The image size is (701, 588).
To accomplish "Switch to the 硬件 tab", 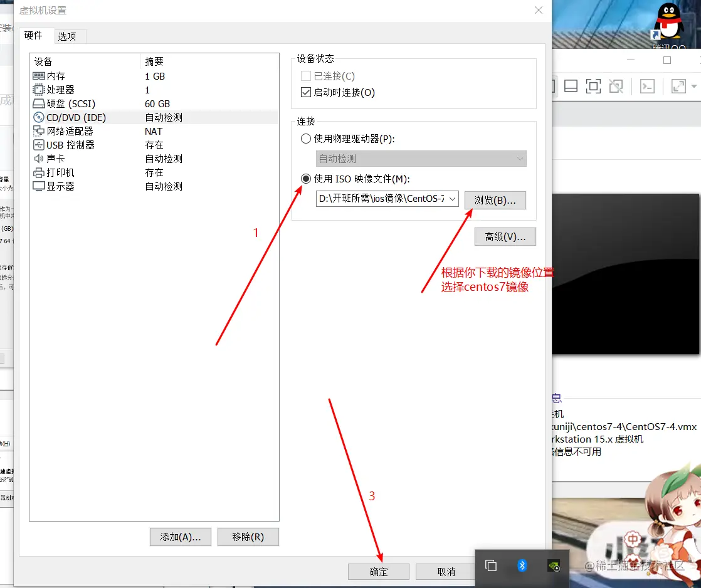I will pyautogui.click(x=33, y=35).
